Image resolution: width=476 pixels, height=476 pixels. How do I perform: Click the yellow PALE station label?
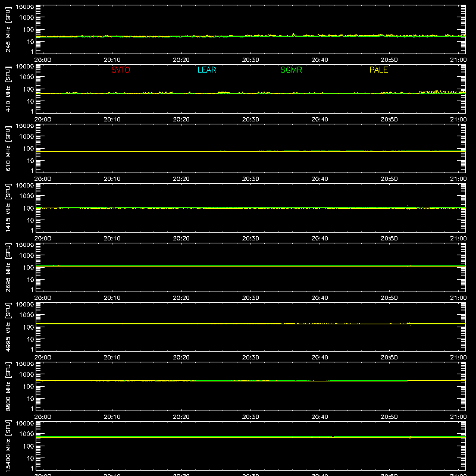click(x=378, y=70)
